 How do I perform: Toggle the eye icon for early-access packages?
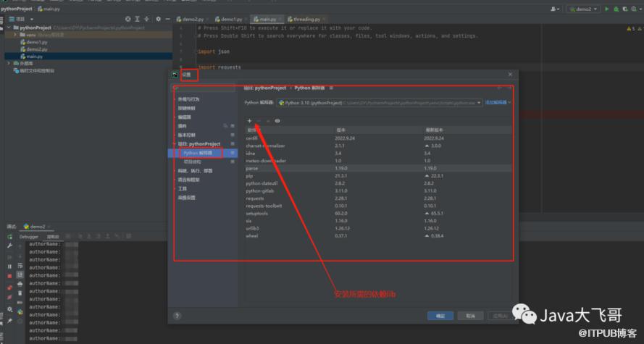277,121
